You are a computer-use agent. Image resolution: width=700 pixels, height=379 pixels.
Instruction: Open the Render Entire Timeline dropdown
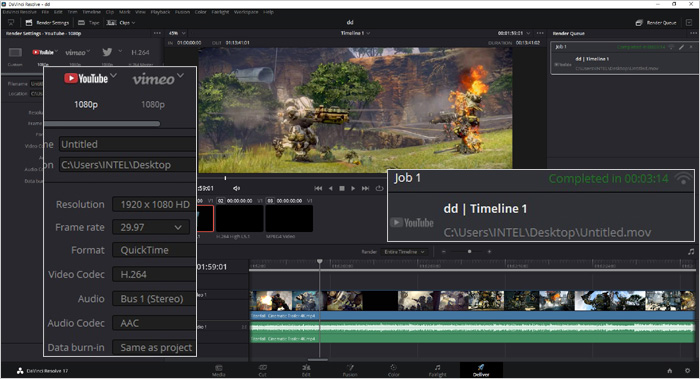coord(404,252)
